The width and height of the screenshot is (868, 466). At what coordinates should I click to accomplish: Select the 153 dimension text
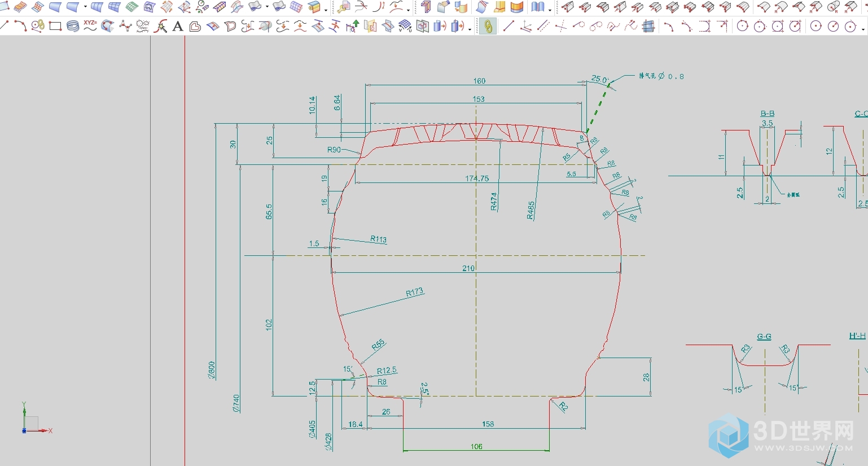tap(479, 99)
